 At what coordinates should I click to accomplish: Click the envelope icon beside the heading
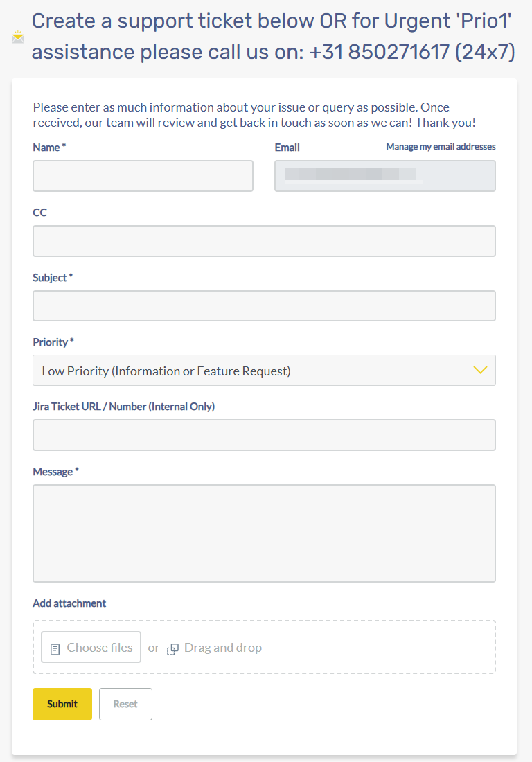pyautogui.click(x=18, y=37)
